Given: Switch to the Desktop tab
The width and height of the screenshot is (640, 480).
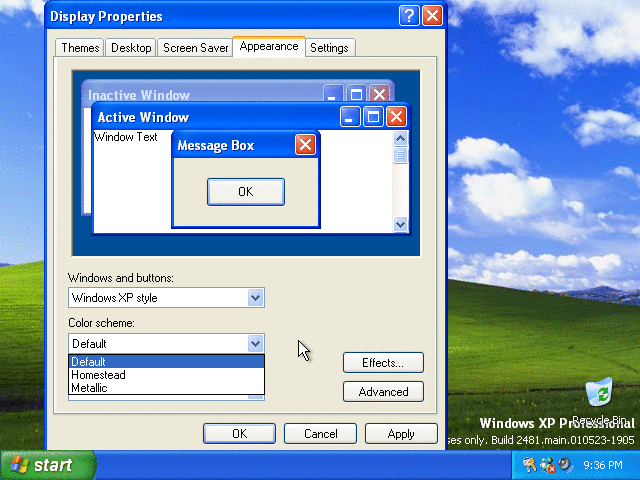Looking at the screenshot, I should (x=131, y=48).
